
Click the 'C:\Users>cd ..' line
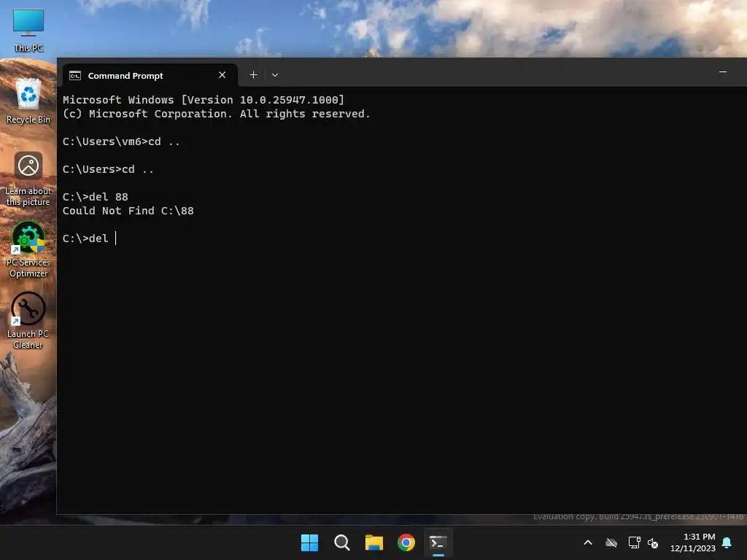click(108, 169)
